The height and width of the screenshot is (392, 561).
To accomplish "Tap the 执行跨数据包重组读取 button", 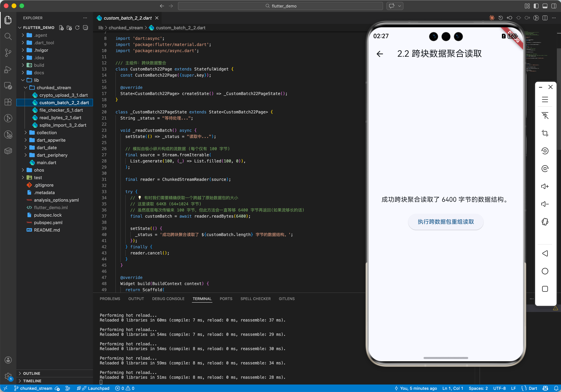I will pyautogui.click(x=446, y=222).
